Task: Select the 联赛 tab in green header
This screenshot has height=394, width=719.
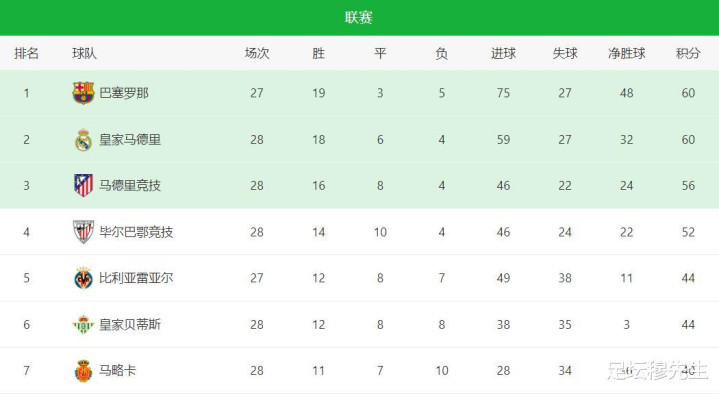Action: point(359,17)
